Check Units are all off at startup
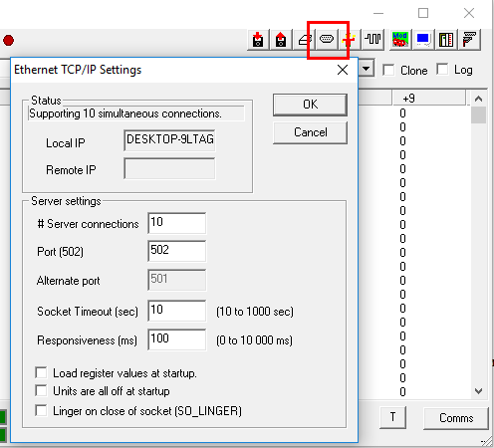The image size is (494, 448). [41, 390]
